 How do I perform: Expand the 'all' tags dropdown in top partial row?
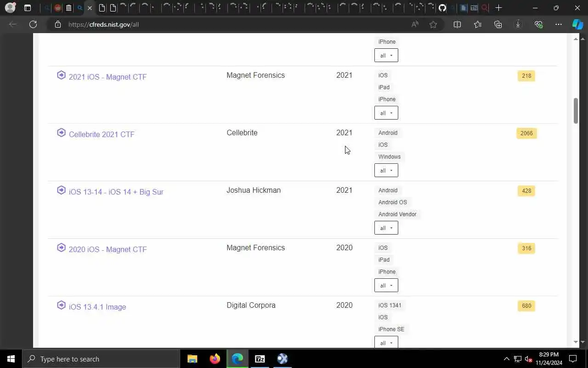pos(386,55)
